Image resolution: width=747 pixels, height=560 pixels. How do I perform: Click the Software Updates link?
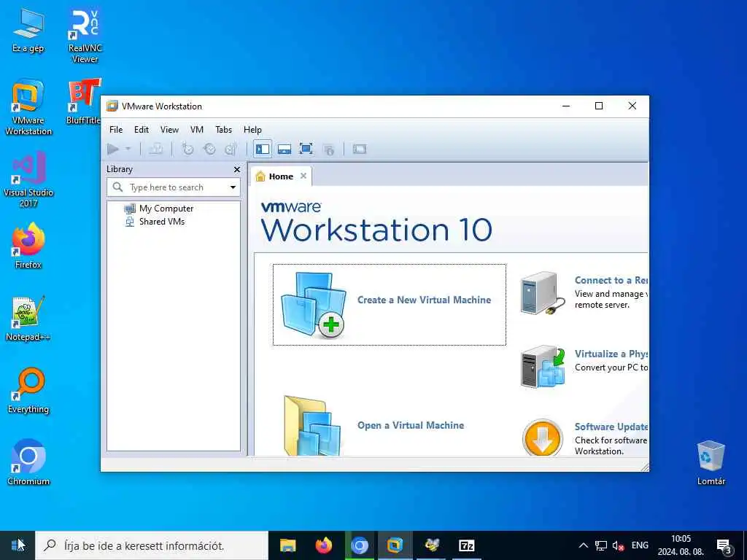611,427
